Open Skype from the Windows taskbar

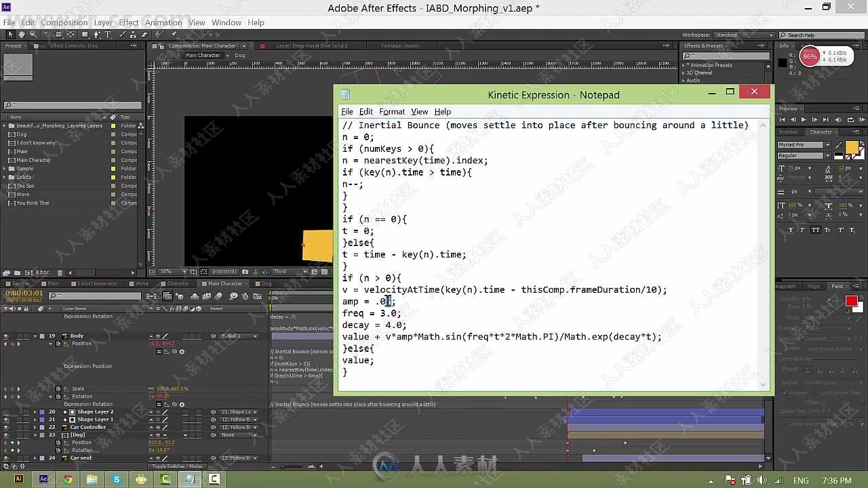click(116, 480)
